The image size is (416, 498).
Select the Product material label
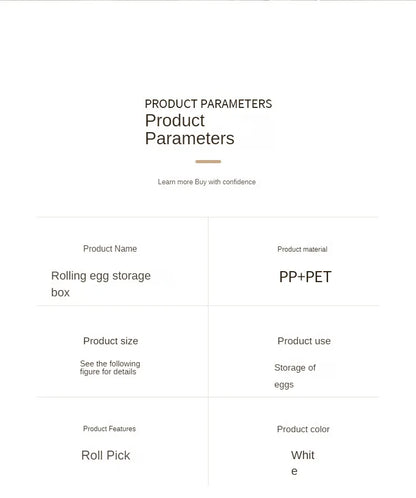(302, 249)
